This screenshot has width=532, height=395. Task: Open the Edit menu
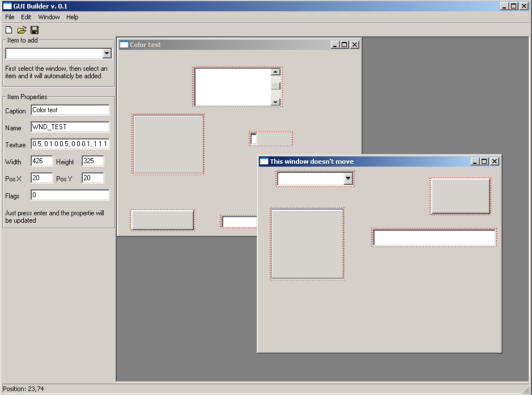tap(26, 17)
